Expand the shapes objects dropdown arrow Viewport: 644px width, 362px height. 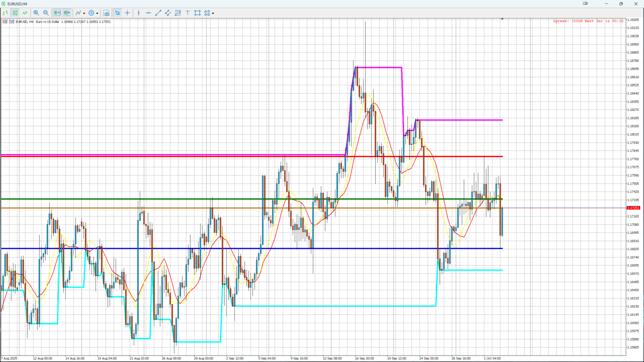click(213, 13)
